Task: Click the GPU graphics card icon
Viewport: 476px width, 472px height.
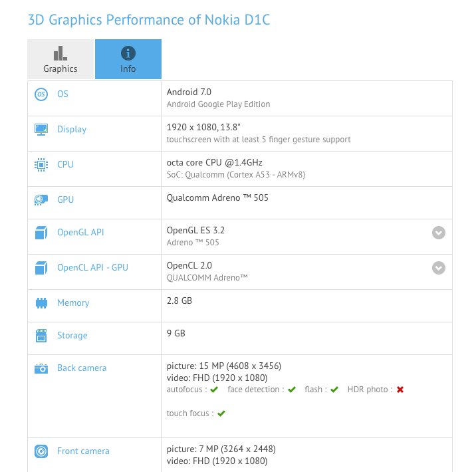Action: 41,199
